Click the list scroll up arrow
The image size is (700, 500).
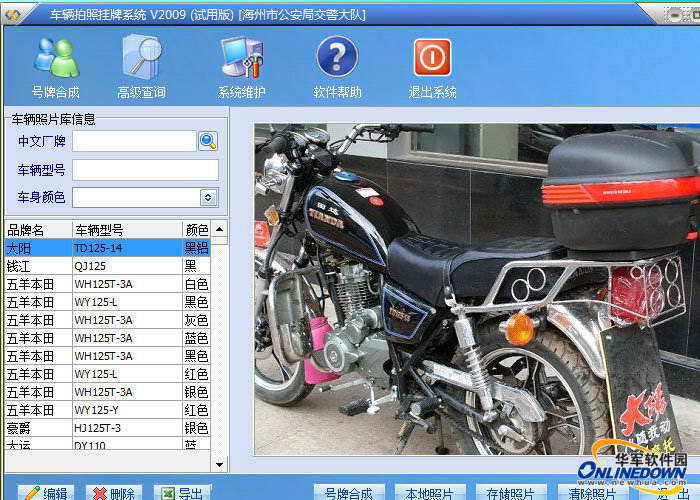click(219, 229)
